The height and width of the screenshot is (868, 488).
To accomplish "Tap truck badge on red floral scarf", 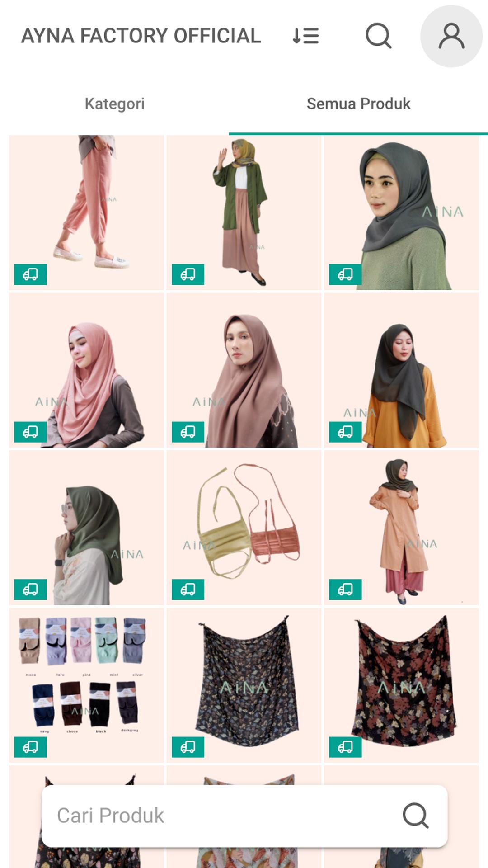I will coord(345,747).
